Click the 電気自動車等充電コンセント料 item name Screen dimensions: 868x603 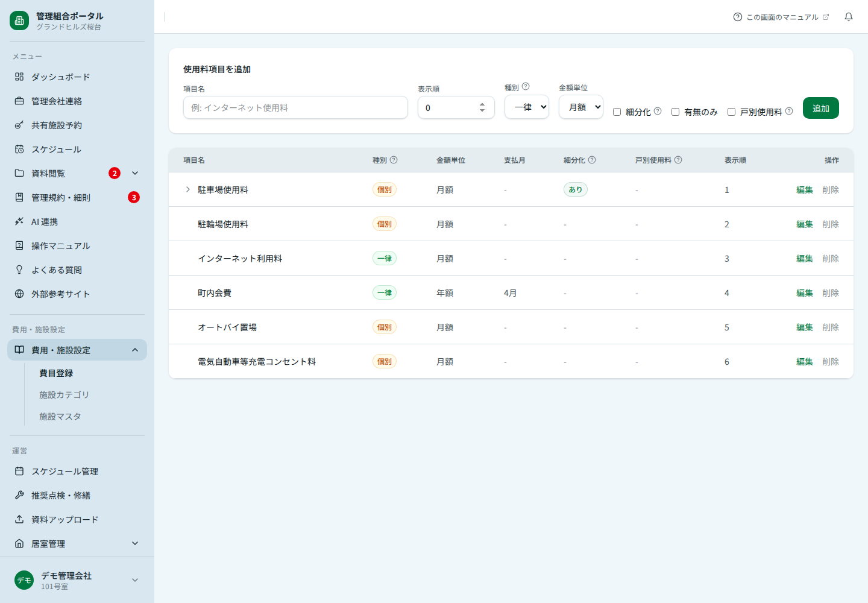pyautogui.click(x=257, y=361)
